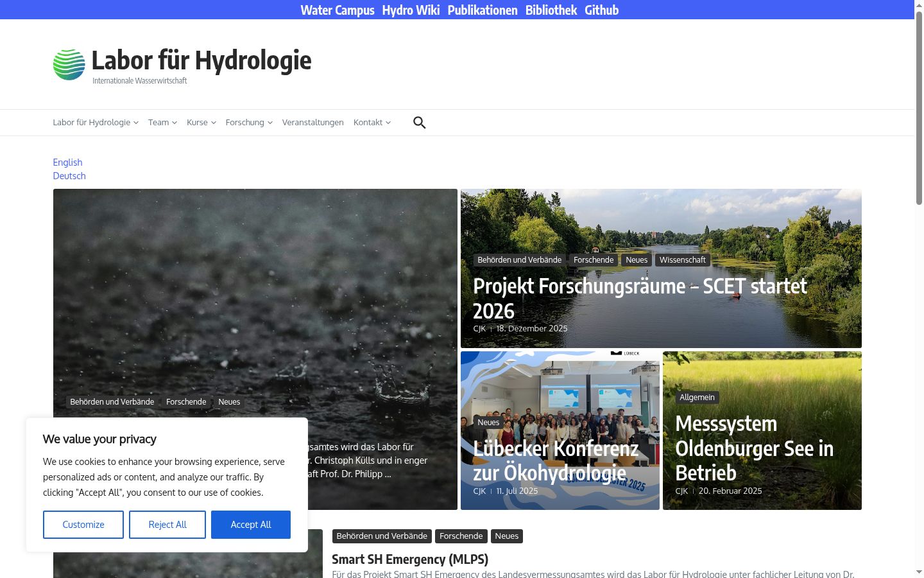Open the article Projekt Forschungsräume – SCET startet 2026
This screenshot has width=924, height=578.
coord(640,298)
